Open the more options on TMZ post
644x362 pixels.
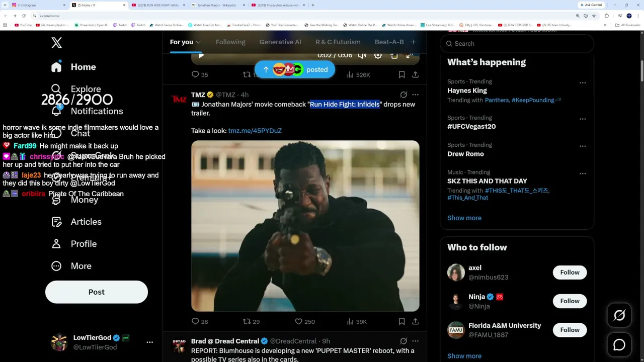click(x=415, y=95)
